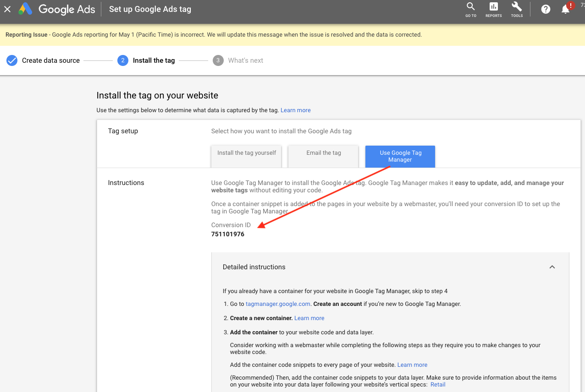This screenshot has width=585, height=392.
Task: Click the Detailed instructions heading
Action: pyautogui.click(x=254, y=267)
